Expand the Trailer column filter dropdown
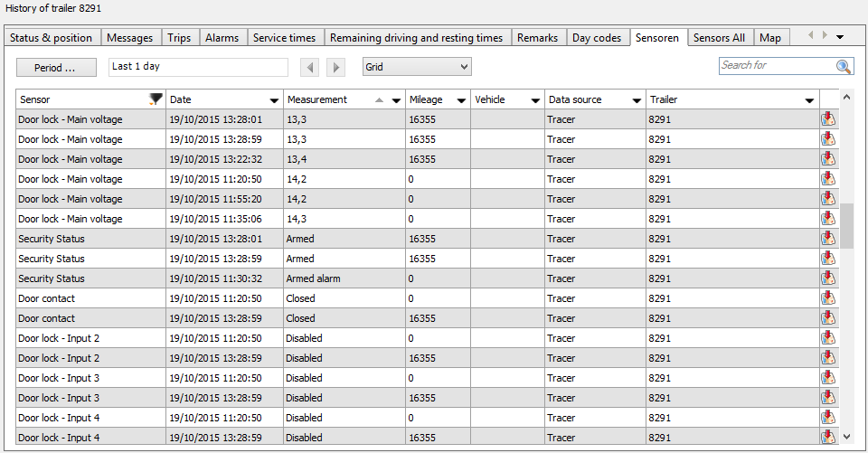This screenshot has width=868, height=453. pyautogui.click(x=809, y=100)
